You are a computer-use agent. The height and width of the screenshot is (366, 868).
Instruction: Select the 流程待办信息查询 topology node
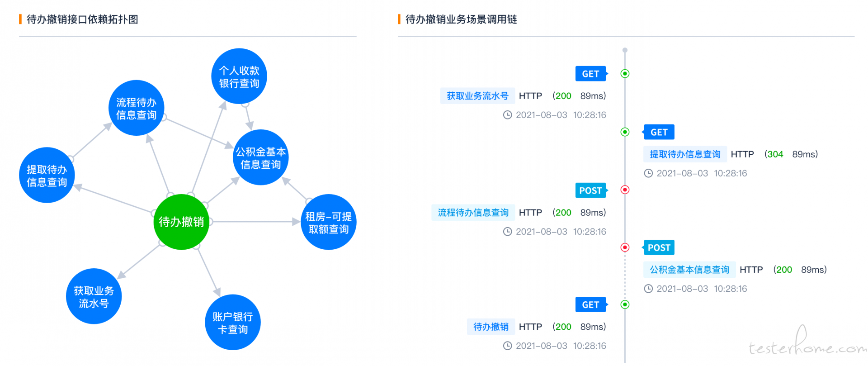(x=137, y=108)
